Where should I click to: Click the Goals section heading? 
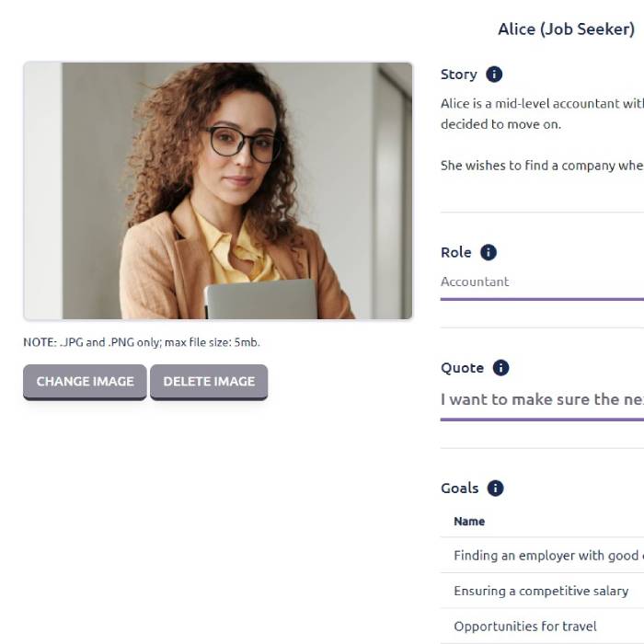coord(459,489)
